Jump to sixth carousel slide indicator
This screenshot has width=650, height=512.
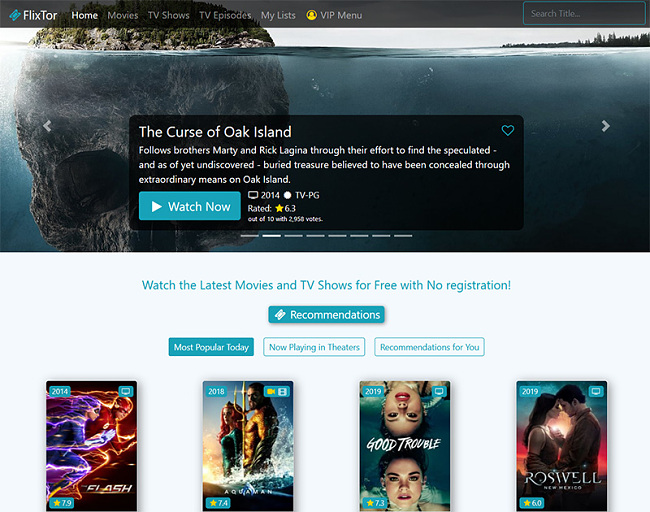pyautogui.click(x=359, y=235)
